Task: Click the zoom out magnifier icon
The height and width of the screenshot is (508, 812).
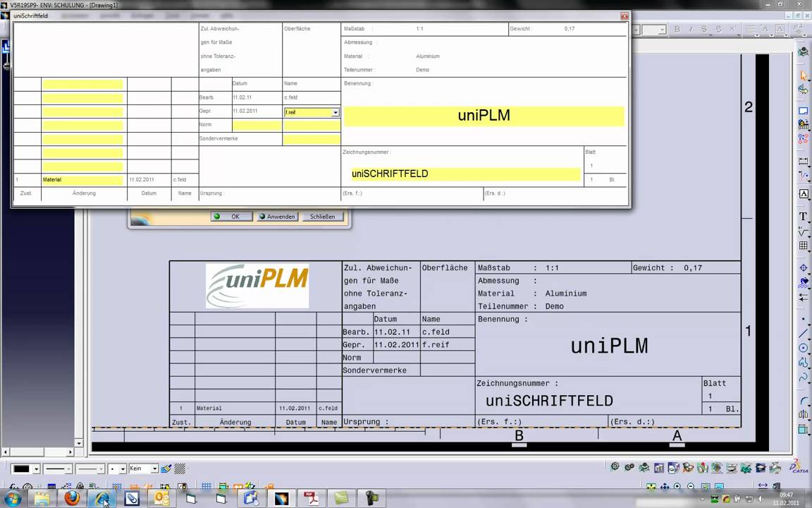Action: coord(691,486)
